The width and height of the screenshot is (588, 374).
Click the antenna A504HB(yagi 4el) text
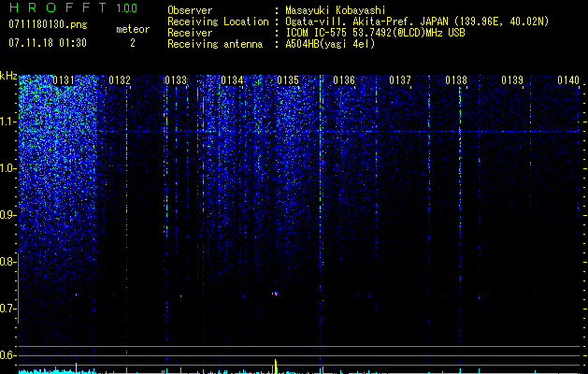tap(330, 44)
